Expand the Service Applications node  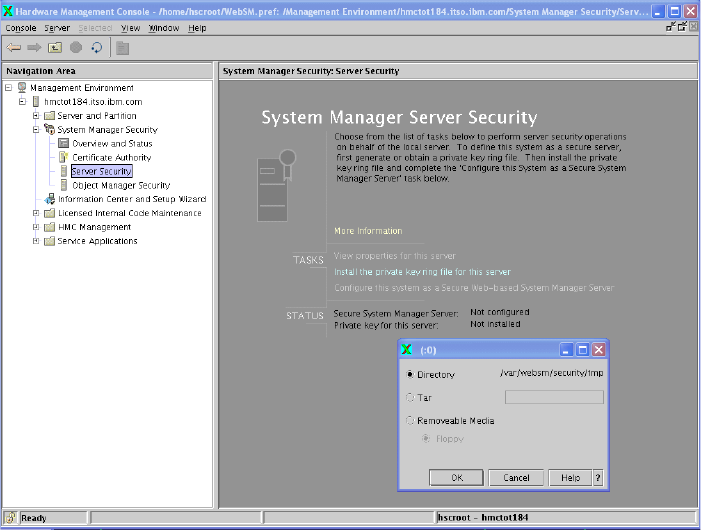(x=36, y=241)
